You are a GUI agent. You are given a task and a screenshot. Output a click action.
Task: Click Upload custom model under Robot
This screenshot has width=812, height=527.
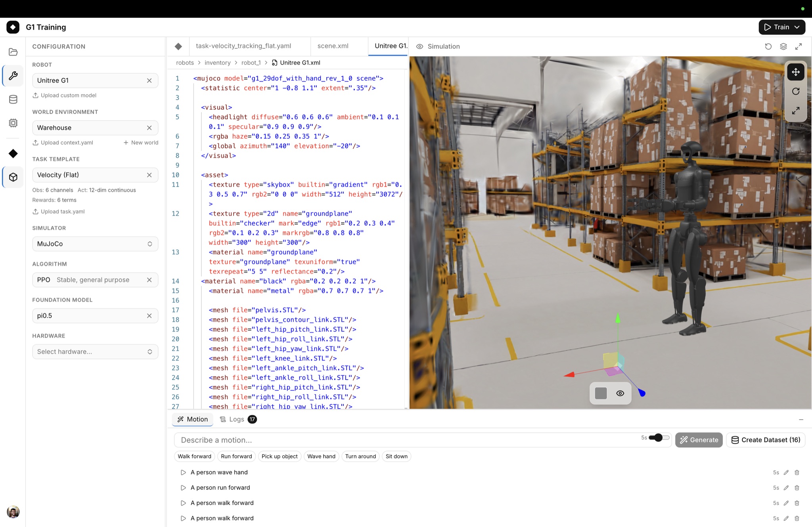click(65, 95)
